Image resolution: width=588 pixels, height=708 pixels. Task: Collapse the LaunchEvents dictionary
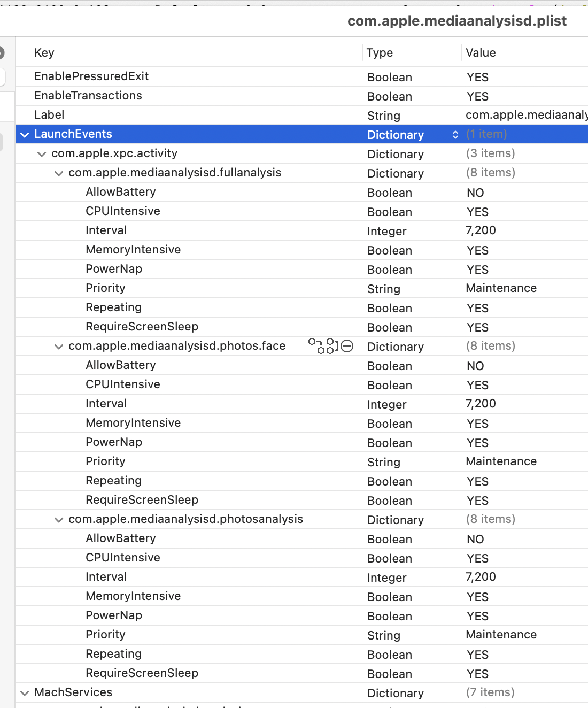tap(25, 135)
